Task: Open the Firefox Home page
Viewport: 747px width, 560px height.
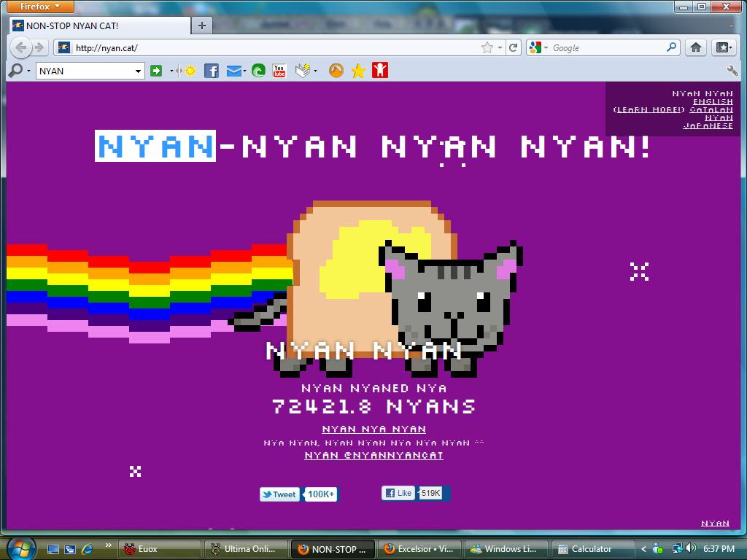Action: coord(695,47)
